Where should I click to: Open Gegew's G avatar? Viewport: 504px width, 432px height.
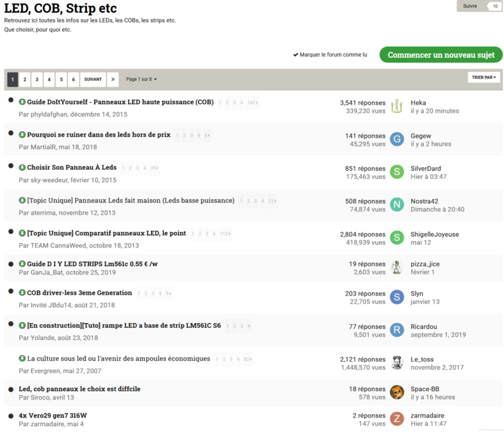[x=397, y=139]
